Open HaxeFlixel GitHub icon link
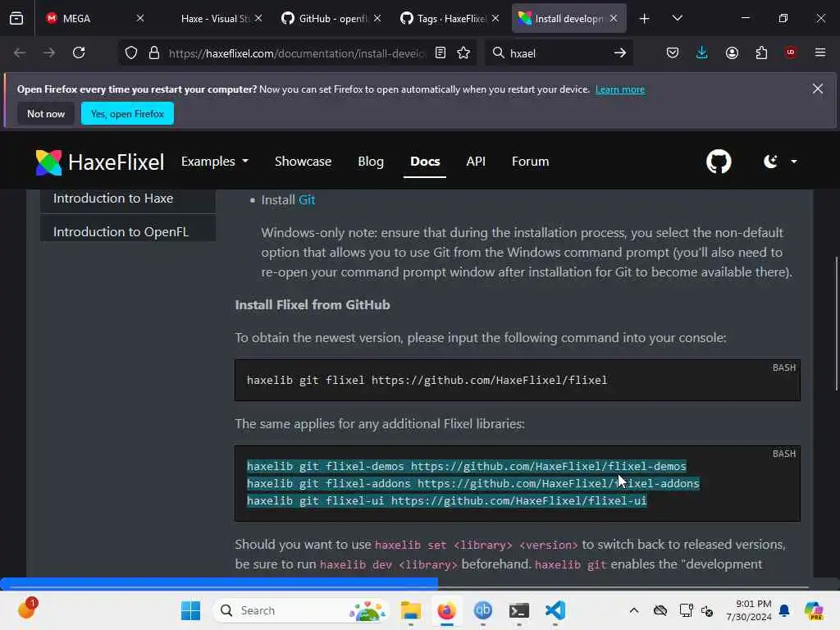This screenshot has width=840, height=630. 719,162
